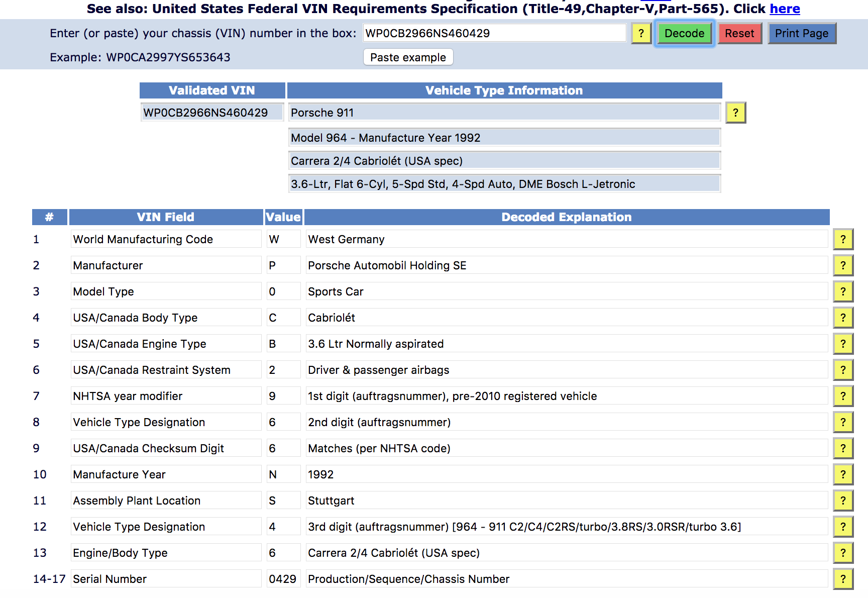Select the Validated VIN field value

212,113
